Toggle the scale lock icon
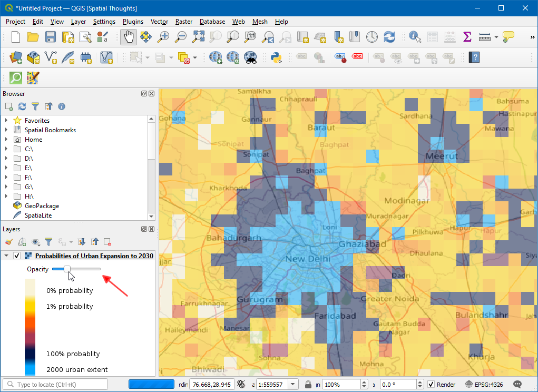 (308, 385)
